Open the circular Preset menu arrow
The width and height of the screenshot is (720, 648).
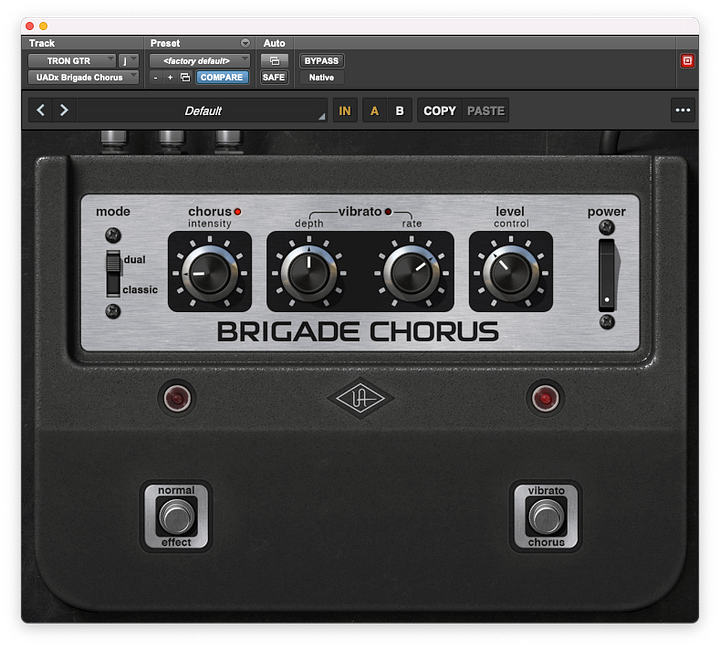tap(246, 43)
